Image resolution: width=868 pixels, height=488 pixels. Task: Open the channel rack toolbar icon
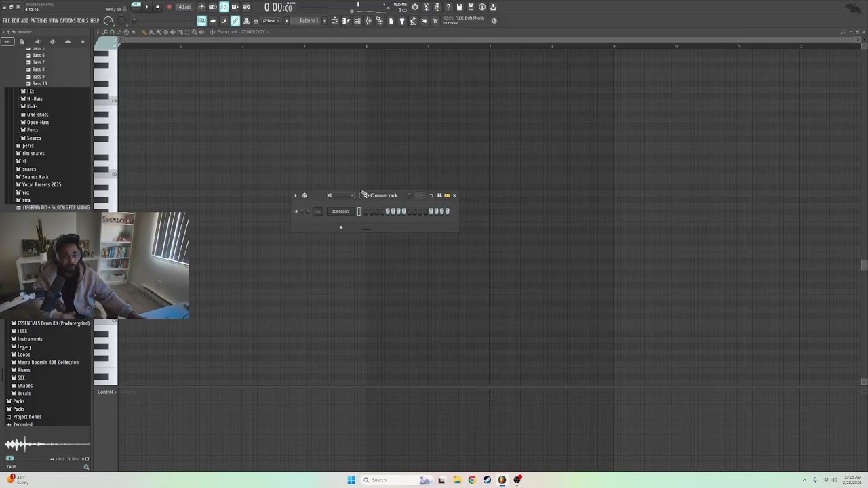(x=357, y=21)
